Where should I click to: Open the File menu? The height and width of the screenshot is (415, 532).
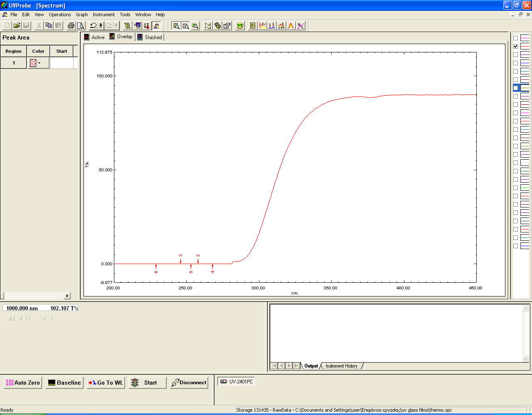click(x=14, y=15)
